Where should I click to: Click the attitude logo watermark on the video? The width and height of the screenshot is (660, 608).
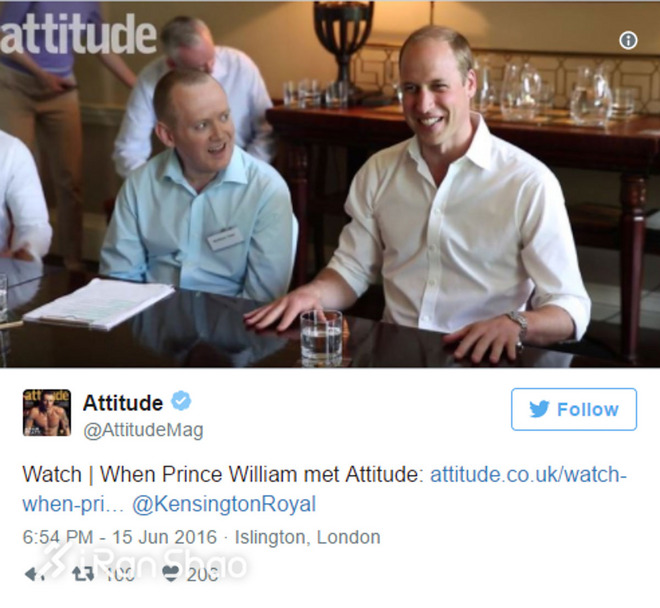[78, 34]
